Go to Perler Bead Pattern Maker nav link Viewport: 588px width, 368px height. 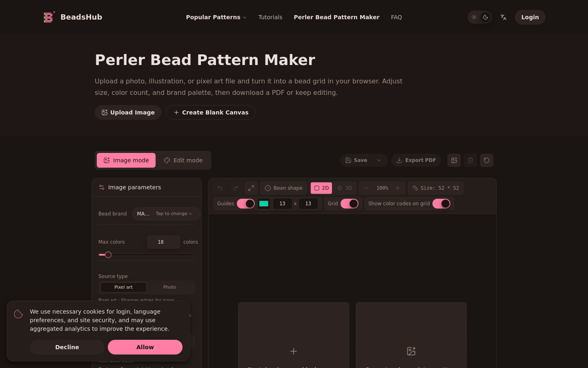336,17
